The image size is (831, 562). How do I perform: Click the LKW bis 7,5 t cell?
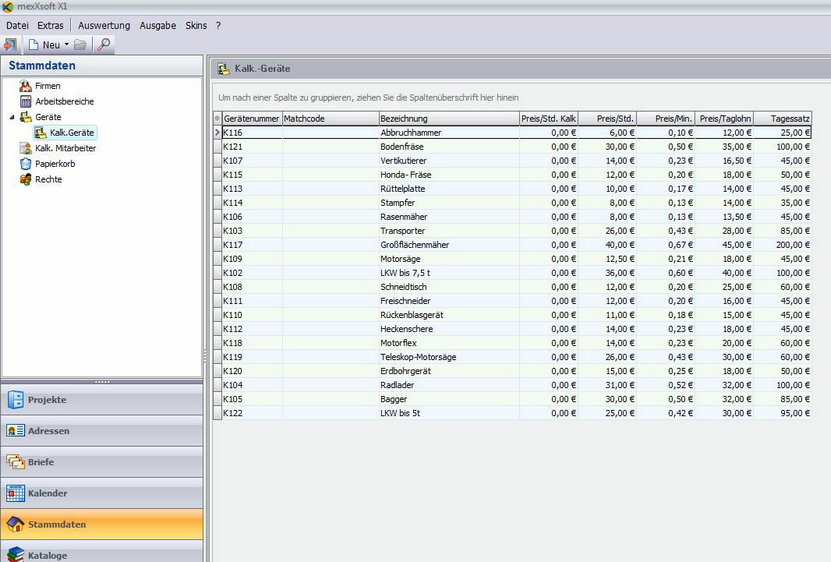pyautogui.click(x=449, y=273)
